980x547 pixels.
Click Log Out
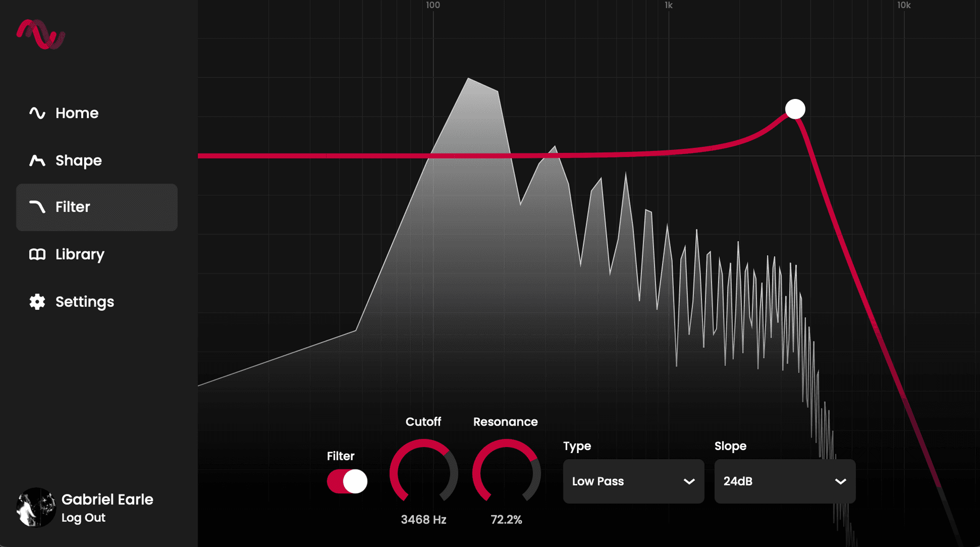[83, 517]
